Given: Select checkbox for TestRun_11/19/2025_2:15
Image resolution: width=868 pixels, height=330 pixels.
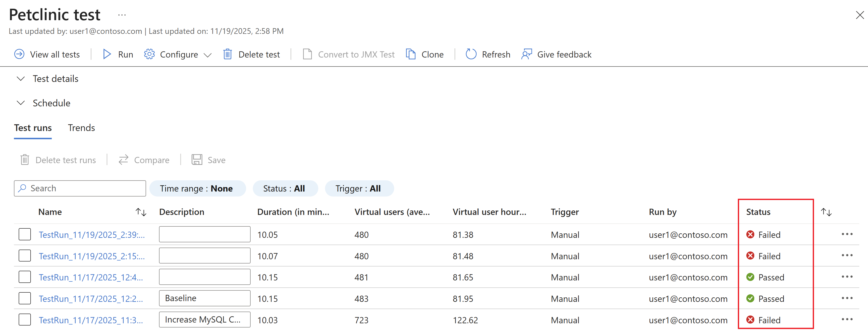Looking at the screenshot, I should [x=25, y=256].
